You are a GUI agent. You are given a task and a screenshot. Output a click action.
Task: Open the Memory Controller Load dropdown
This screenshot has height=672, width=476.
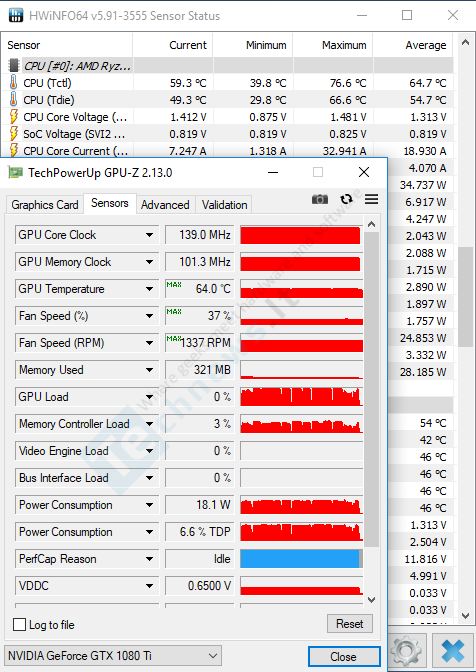pos(149,424)
